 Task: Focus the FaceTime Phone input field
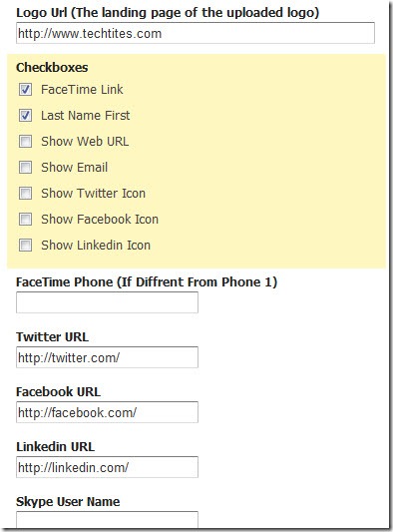pos(107,302)
